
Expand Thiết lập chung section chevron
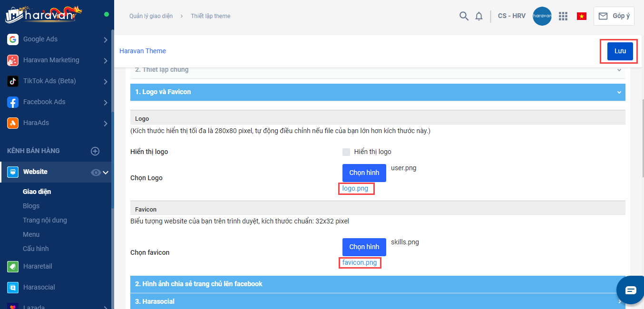click(619, 70)
